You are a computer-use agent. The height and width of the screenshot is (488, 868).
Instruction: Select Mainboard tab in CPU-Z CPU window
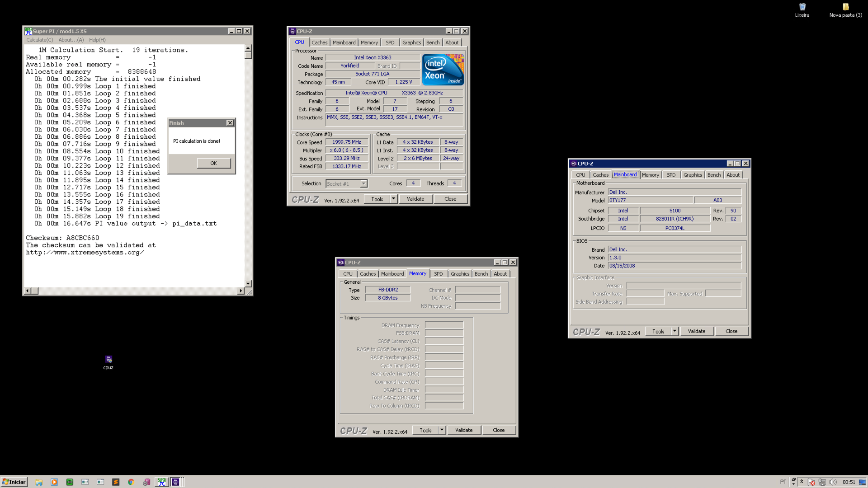[x=344, y=42]
